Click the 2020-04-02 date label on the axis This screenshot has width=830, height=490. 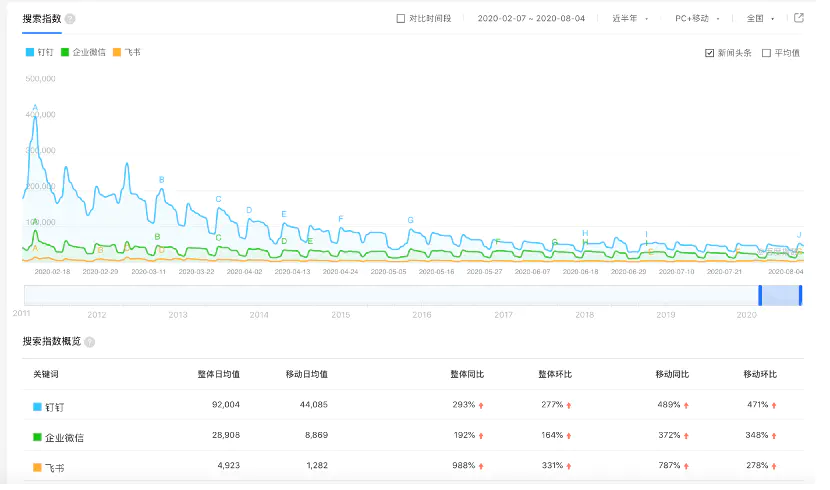click(244, 271)
